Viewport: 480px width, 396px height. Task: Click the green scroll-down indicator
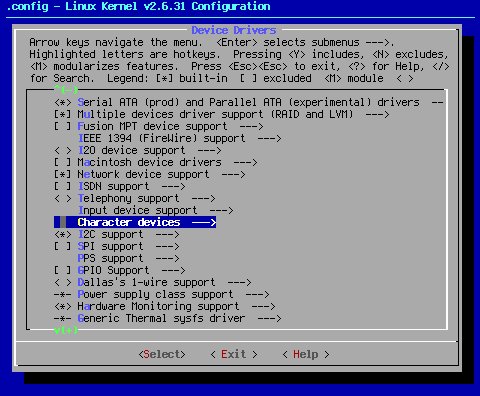coord(66,330)
